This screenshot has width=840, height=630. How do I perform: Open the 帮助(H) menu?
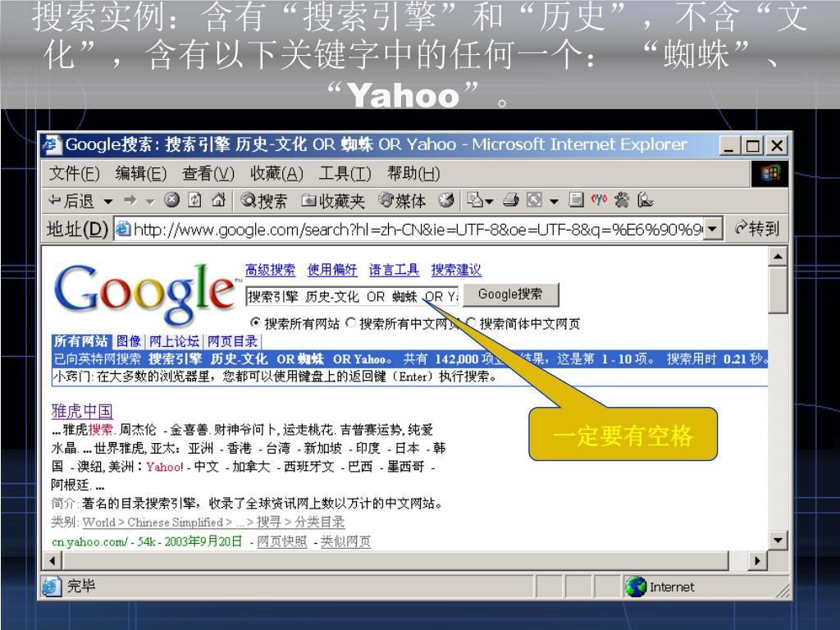[x=413, y=173]
